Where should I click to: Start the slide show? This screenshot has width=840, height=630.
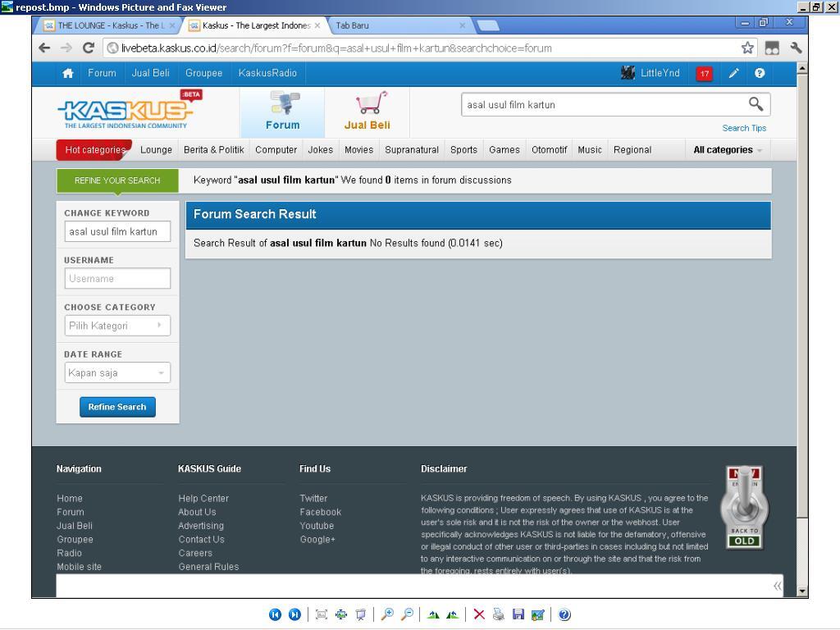(x=361, y=614)
